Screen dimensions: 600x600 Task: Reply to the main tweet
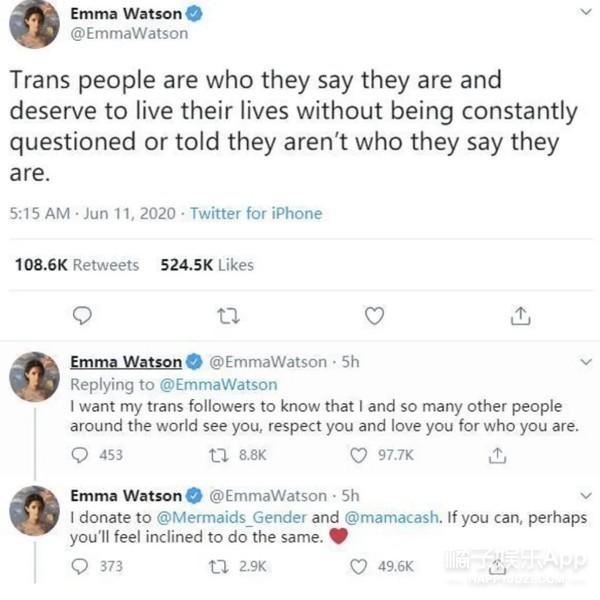coord(83,316)
